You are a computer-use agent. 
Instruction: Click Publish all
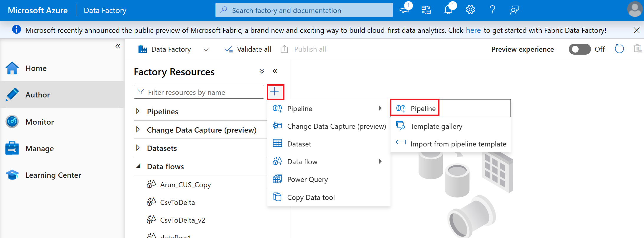pyautogui.click(x=303, y=49)
